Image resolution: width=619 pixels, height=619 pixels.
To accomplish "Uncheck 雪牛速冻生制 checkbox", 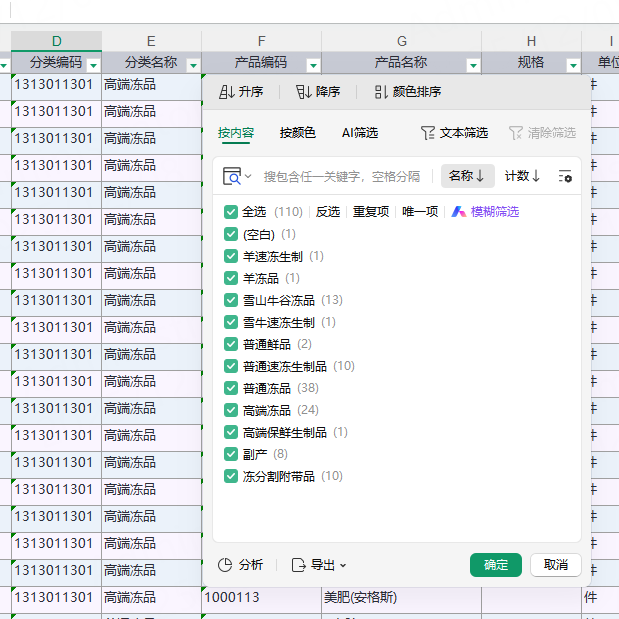I will coord(231,322).
